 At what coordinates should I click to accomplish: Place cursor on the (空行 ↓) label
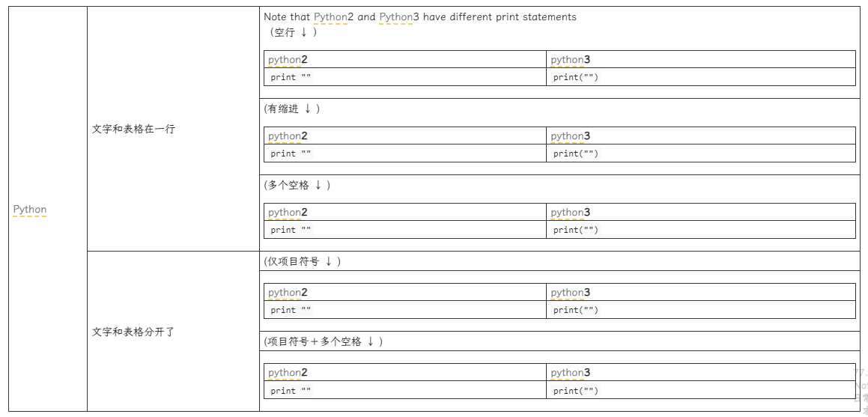pos(293,32)
